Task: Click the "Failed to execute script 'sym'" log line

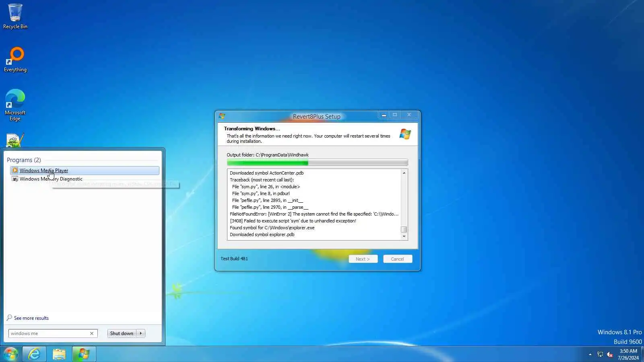Action: (293, 221)
